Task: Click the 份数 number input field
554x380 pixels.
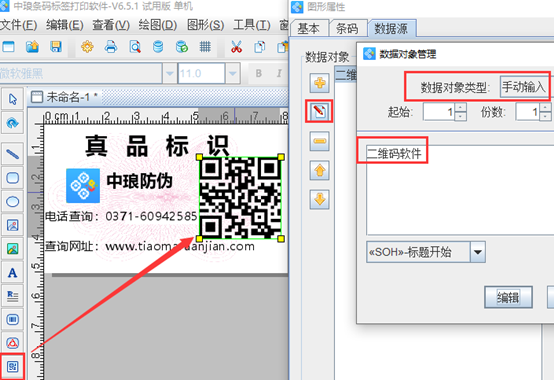Action: point(528,112)
